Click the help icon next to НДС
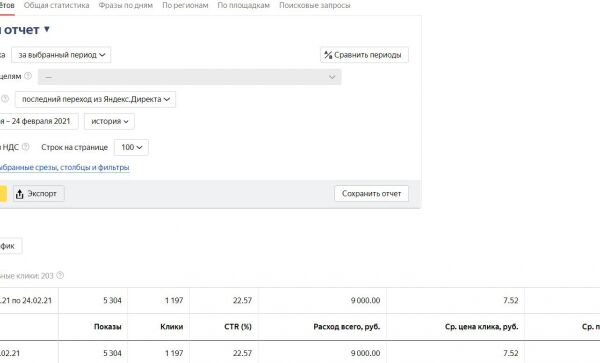 (25, 147)
